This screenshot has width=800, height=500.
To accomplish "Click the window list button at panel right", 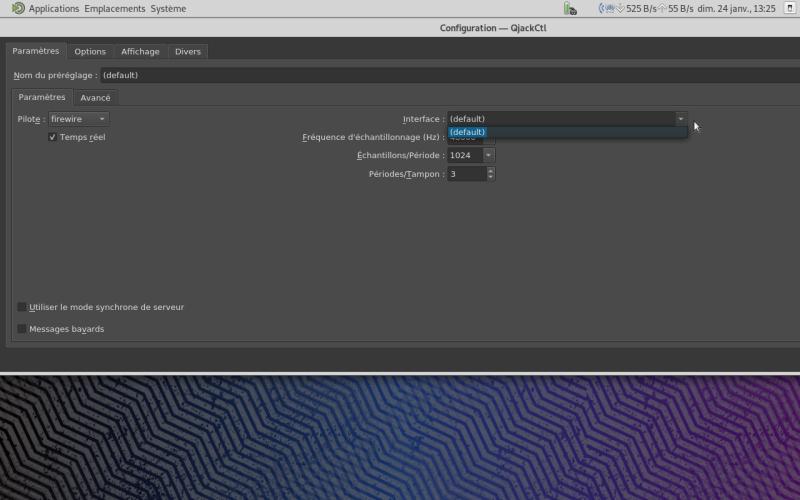I will point(789,8).
